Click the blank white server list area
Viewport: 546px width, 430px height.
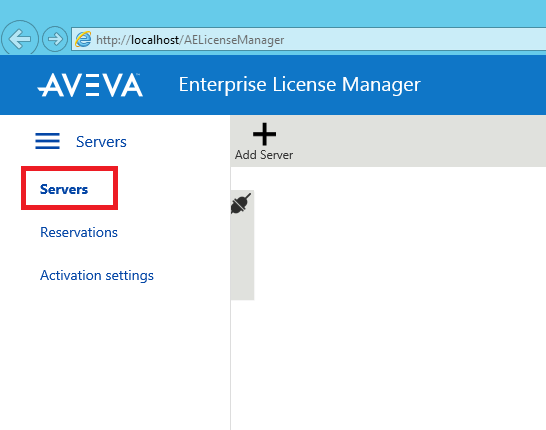[x=400, y=299]
